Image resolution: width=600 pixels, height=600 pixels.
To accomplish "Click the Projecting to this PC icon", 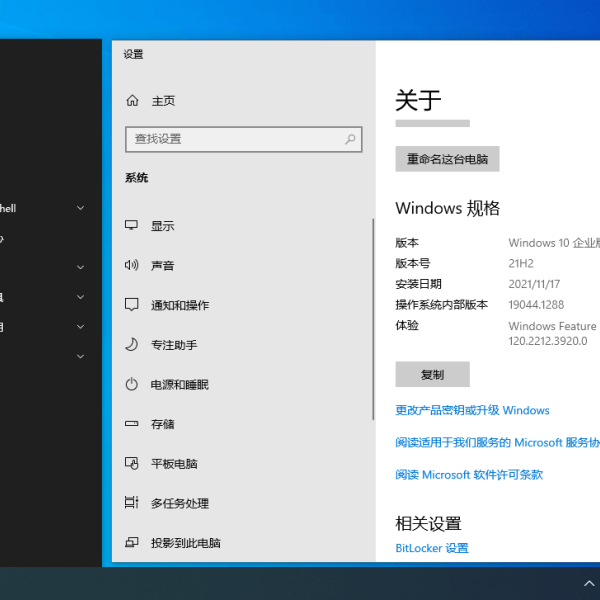I will 131,542.
